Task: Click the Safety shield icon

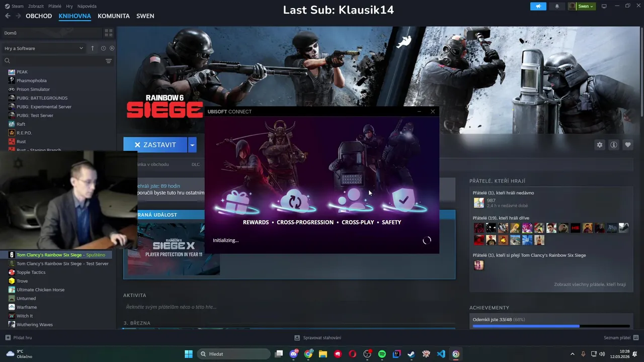Action: [404, 200]
